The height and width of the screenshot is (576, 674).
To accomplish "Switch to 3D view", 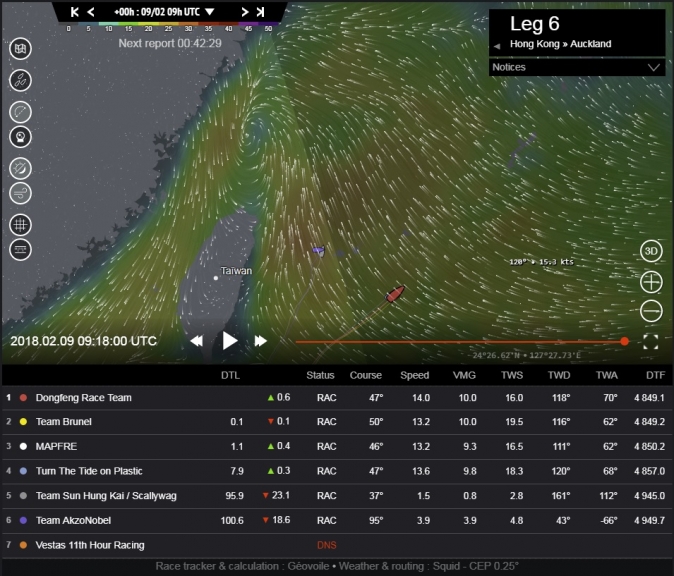I will [x=651, y=251].
